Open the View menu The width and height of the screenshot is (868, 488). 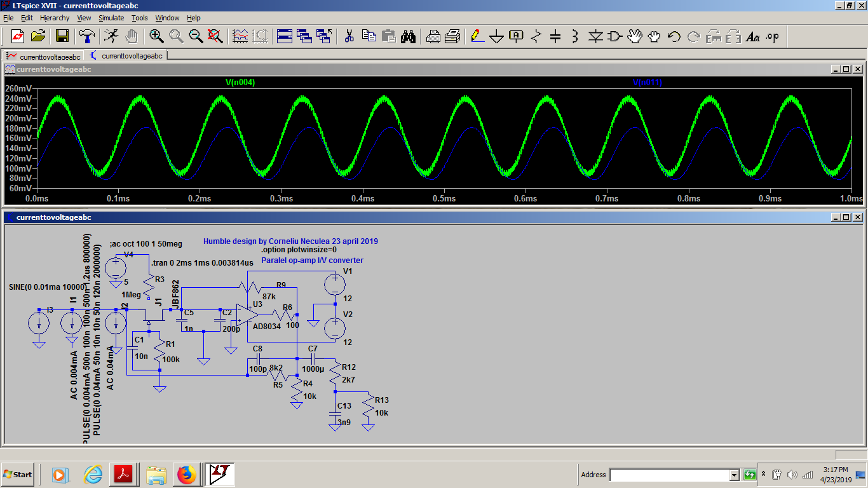pos(85,18)
